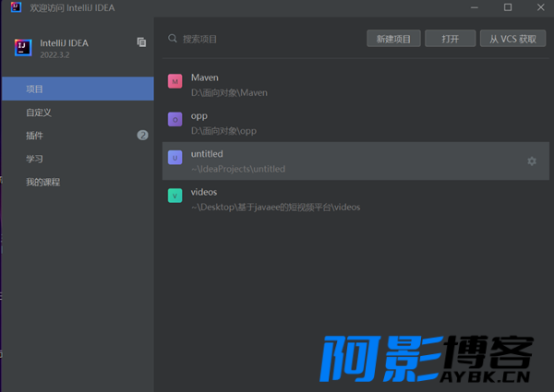Screen dimensions: 554x392
Task: Click the IntelliJ icon in title bar
Action: 16,7
